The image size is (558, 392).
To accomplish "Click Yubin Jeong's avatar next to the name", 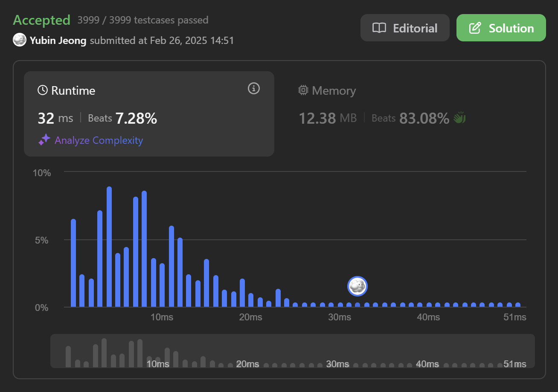I will click(20, 41).
